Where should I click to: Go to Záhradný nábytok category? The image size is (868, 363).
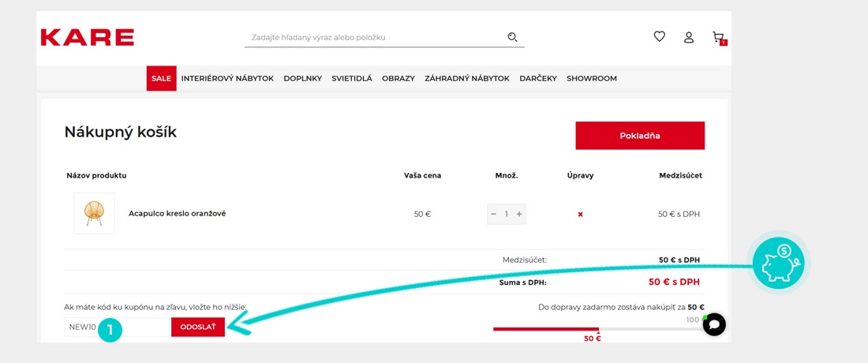click(467, 79)
